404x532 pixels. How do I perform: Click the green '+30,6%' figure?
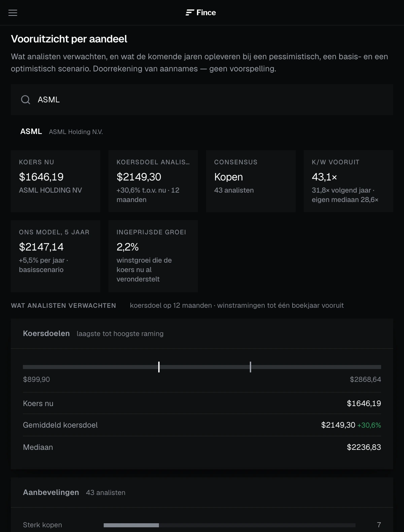369,425
